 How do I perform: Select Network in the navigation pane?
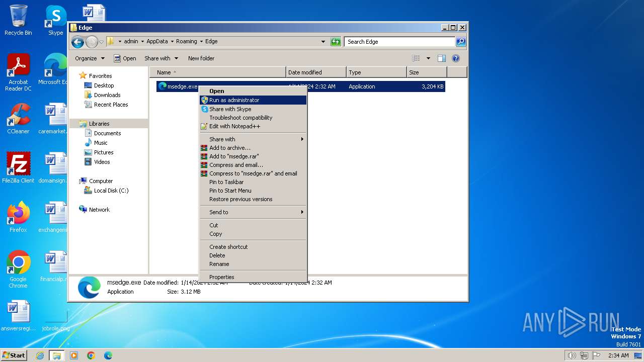[99, 210]
